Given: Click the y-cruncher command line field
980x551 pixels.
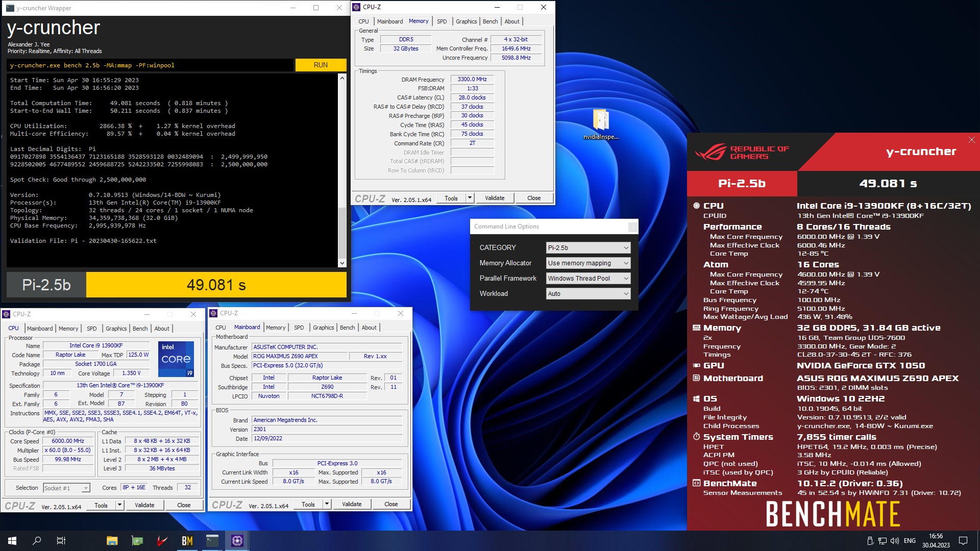Looking at the screenshot, I should pos(151,65).
